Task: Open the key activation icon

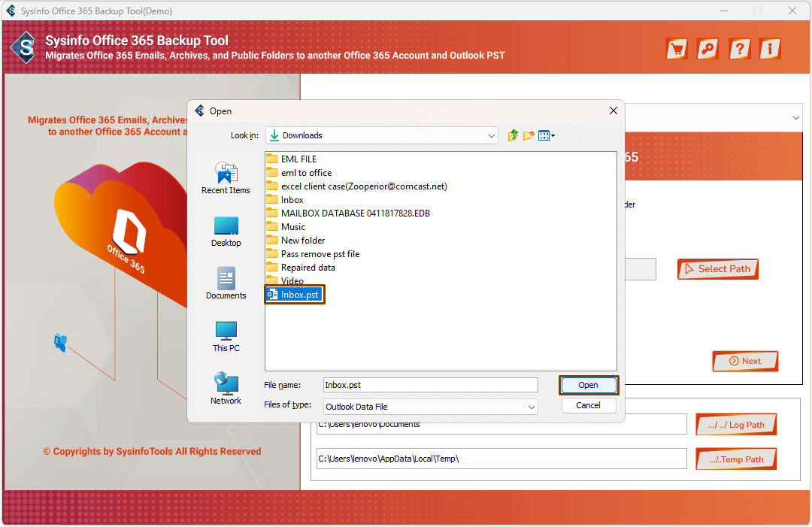Action: 707,49
